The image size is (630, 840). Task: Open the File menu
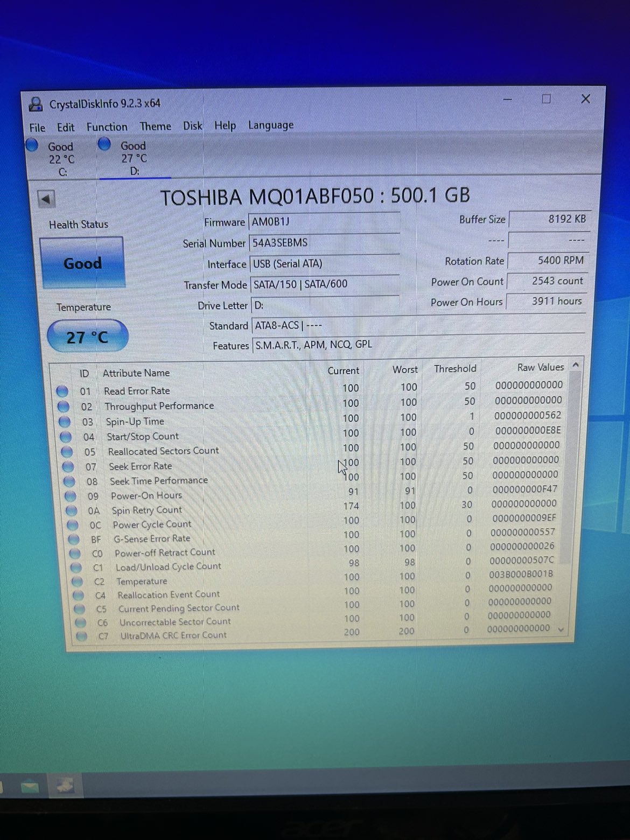(37, 128)
